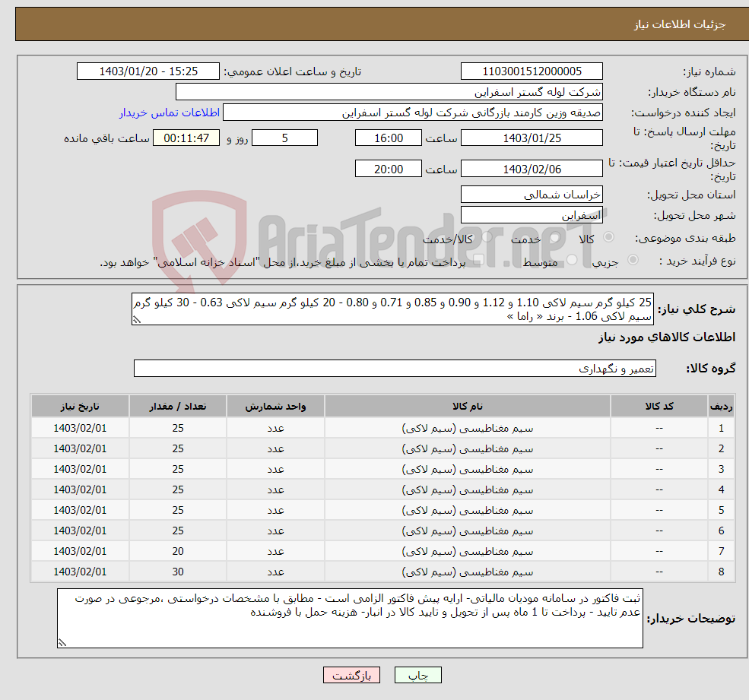Click the buyer notes resize handle

pos(62,643)
